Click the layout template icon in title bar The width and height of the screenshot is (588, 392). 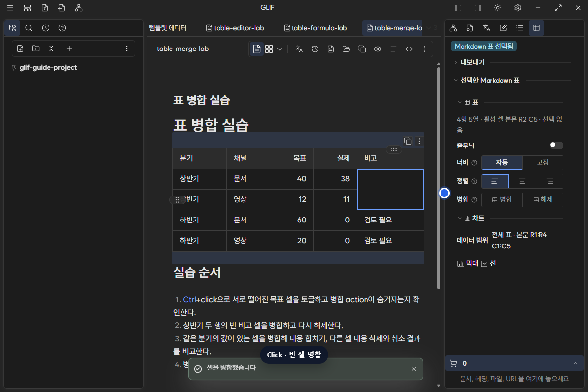(x=27, y=8)
